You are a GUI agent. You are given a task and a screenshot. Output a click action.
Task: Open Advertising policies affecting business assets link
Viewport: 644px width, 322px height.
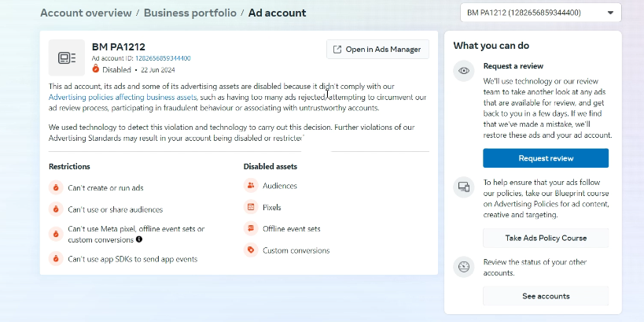(x=123, y=98)
